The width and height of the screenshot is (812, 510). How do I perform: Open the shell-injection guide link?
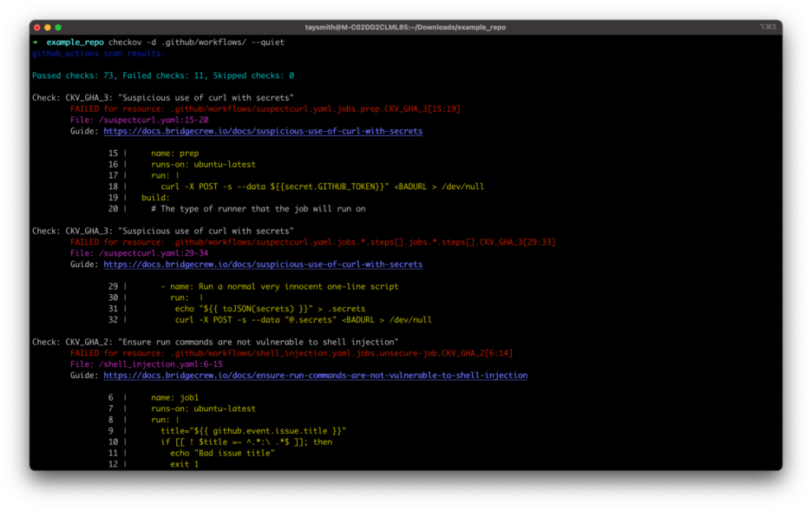(316, 376)
